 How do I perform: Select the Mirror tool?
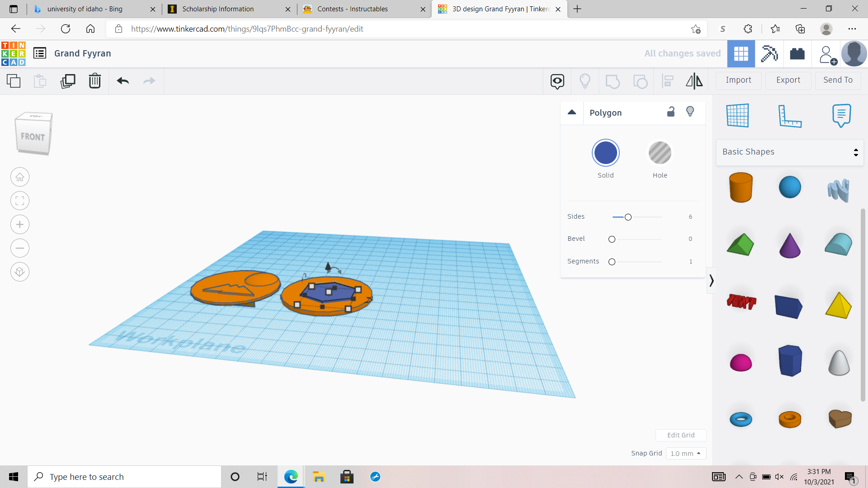[x=694, y=81]
